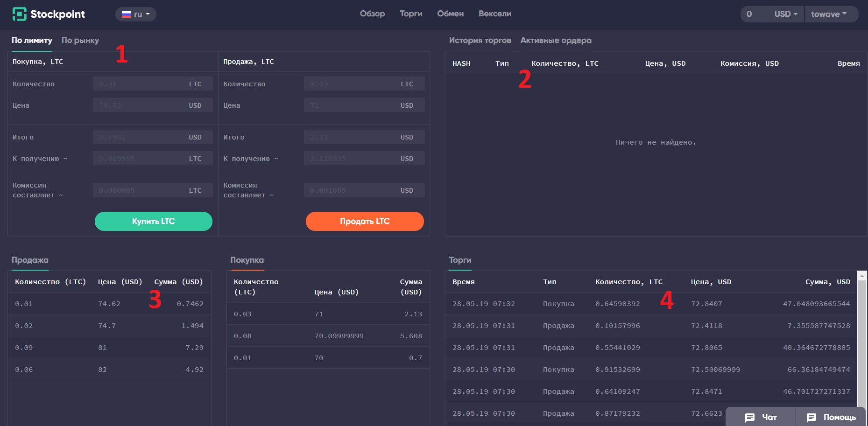Click the sell Количество input field
868x426 pixels.
click(364, 84)
